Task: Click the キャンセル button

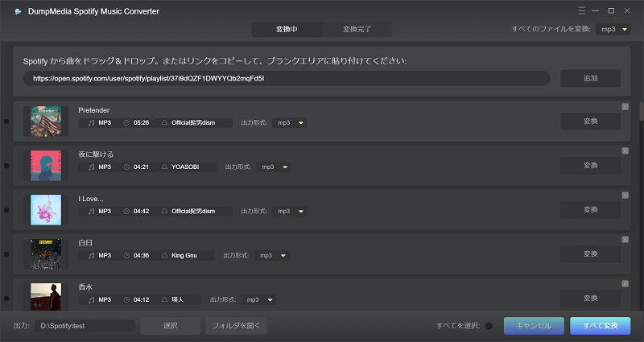Action: (x=534, y=326)
